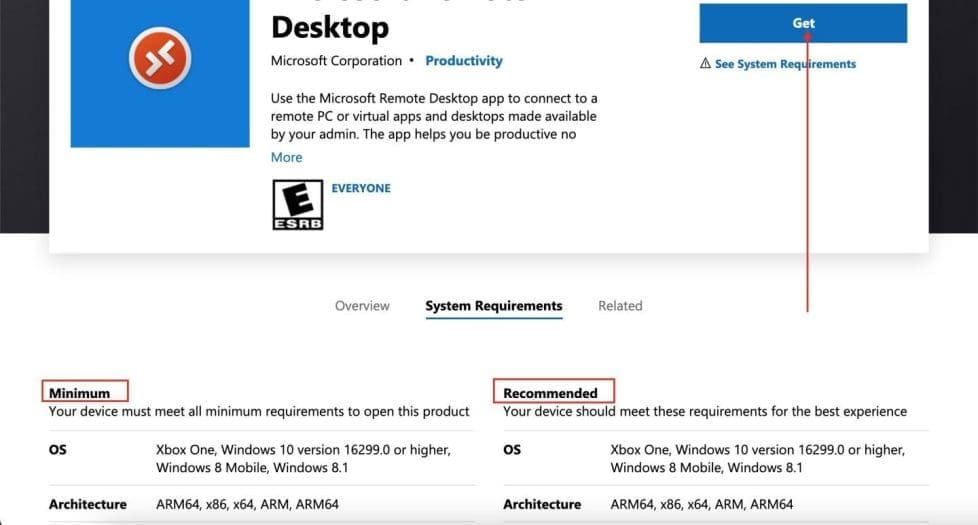This screenshot has height=525, width=978.
Task: Click the Minimum architecture value ARM64, x86, x64
Action: (247, 504)
